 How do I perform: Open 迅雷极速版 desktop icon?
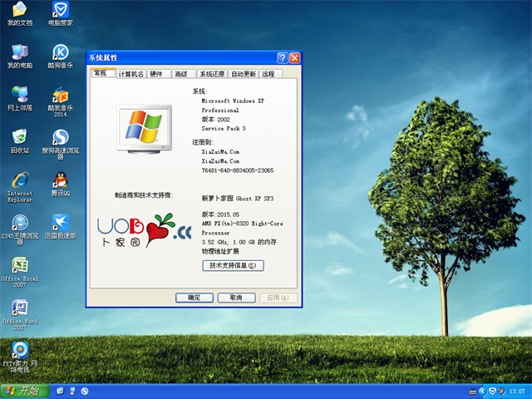(60, 223)
